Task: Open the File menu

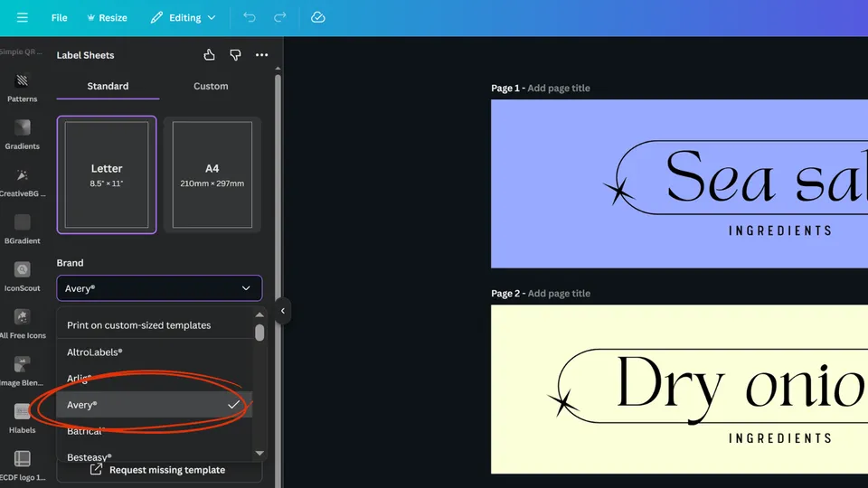Action: pos(60,18)
